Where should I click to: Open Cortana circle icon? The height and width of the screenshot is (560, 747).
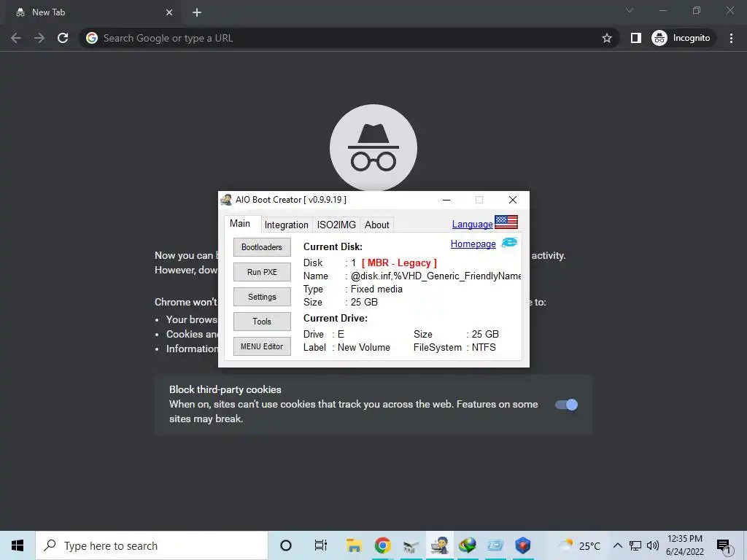click(286, 545)
